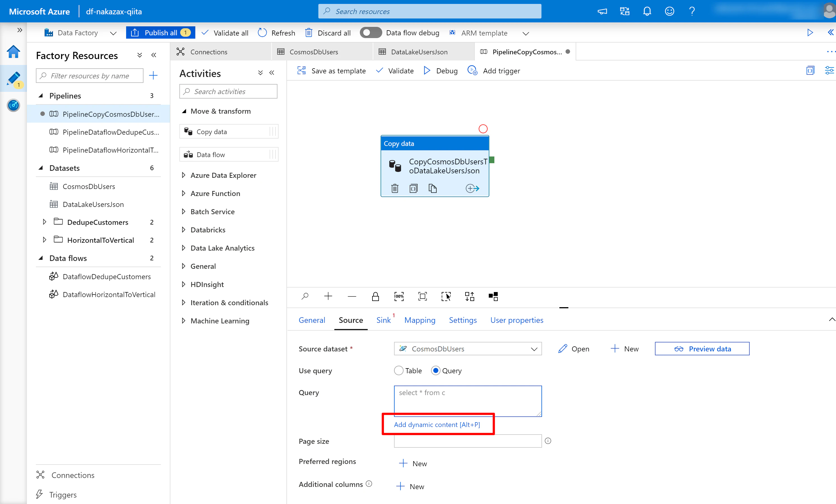This screenshot has width=836, height=504.
Task: Select the Query radio button
Action: (436, 370)
